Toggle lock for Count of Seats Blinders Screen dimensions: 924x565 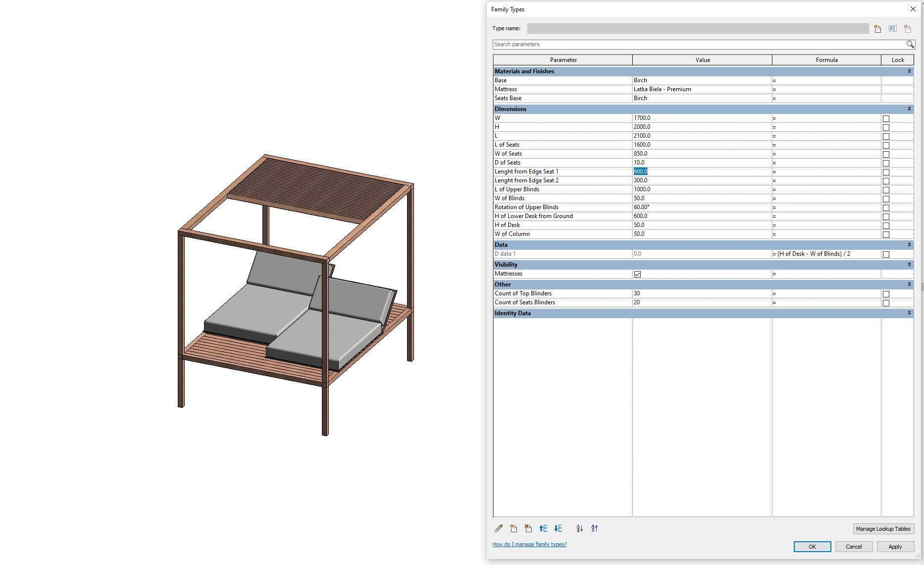pyautogui.click(x=886, y=303)
